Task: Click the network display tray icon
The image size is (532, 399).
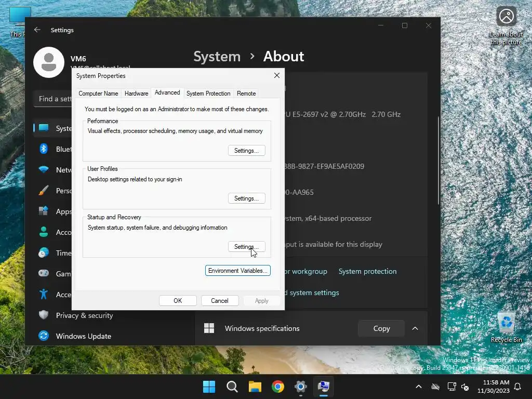Action: pos(451,387)
